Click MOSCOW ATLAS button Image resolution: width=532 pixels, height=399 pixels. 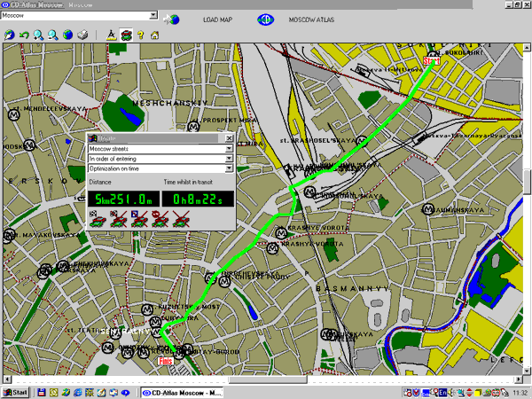(311, 20)
